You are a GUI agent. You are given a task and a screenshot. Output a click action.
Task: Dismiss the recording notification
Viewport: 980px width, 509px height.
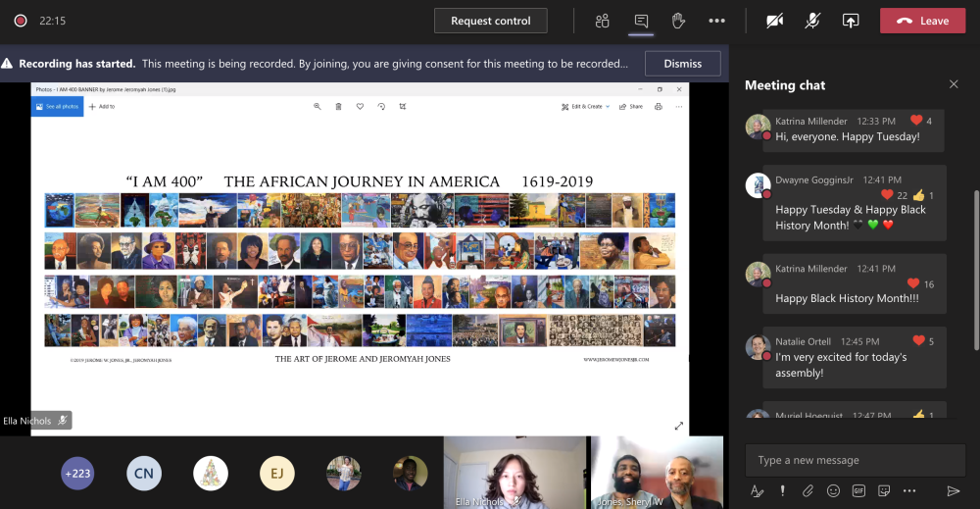(x=682, y=63)
